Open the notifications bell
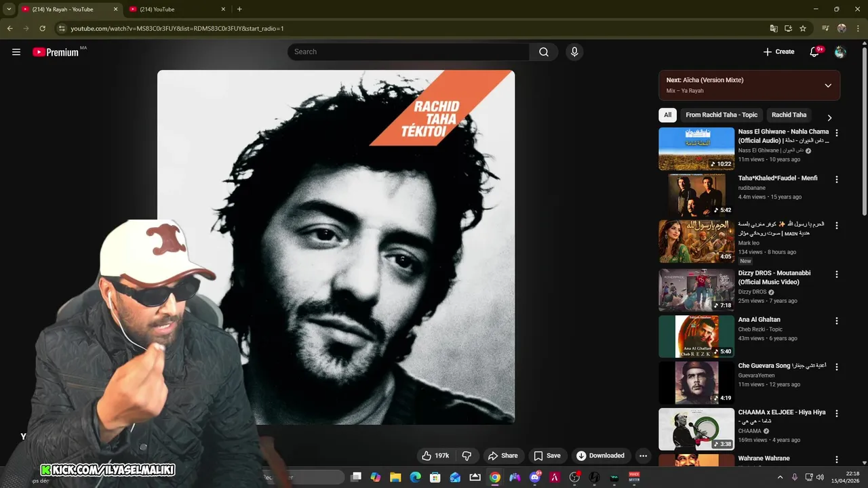868x488 pixels. 814,52
